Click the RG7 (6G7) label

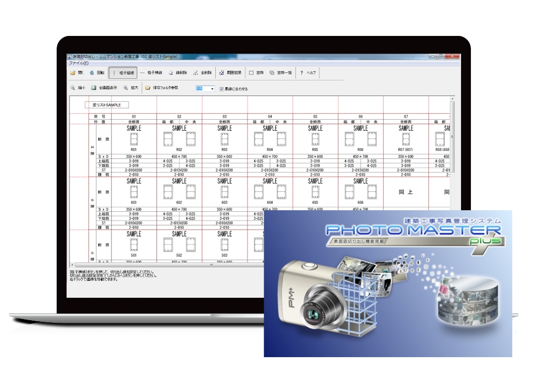point(406,150)
